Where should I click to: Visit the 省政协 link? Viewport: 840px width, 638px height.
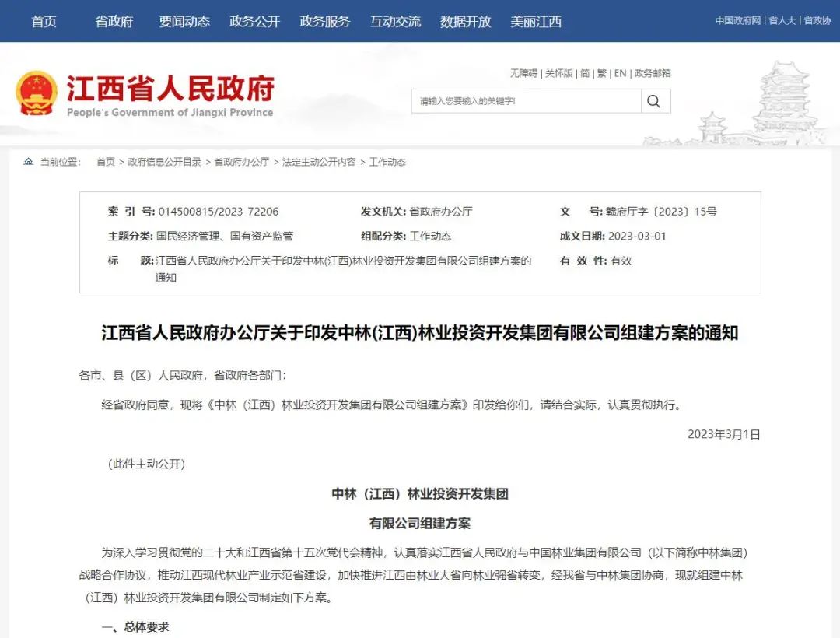pyautogui.click(x=817, y=20)
